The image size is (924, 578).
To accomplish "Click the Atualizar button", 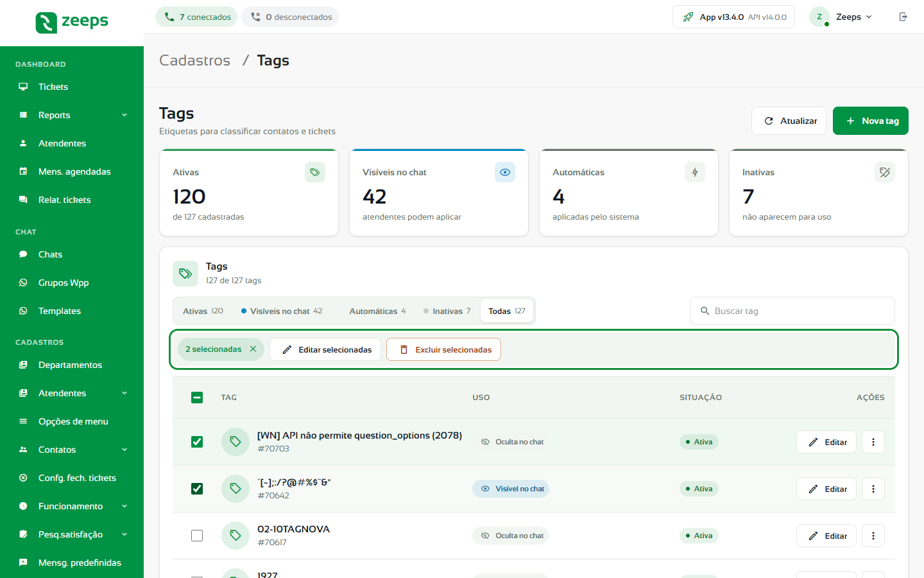I will [x=789, y=121].
